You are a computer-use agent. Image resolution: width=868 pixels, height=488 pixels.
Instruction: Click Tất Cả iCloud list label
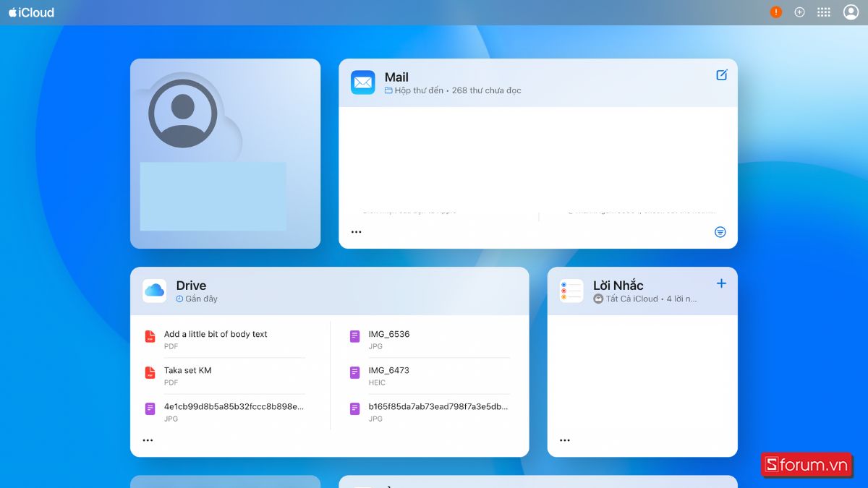(x=632, y=299)
